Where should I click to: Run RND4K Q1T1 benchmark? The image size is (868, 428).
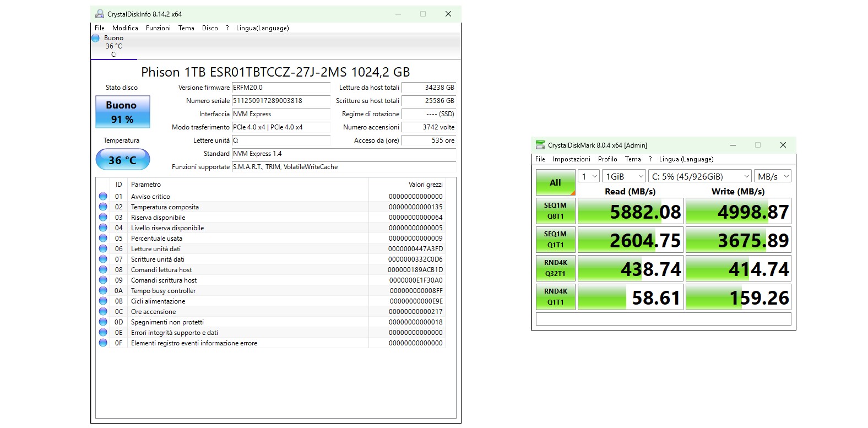[555, 297]
